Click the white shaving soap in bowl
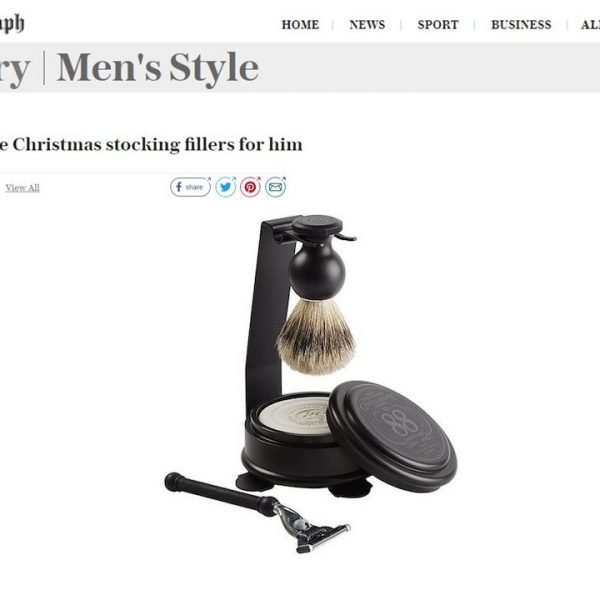600x600 pixels. coord(295,417)
